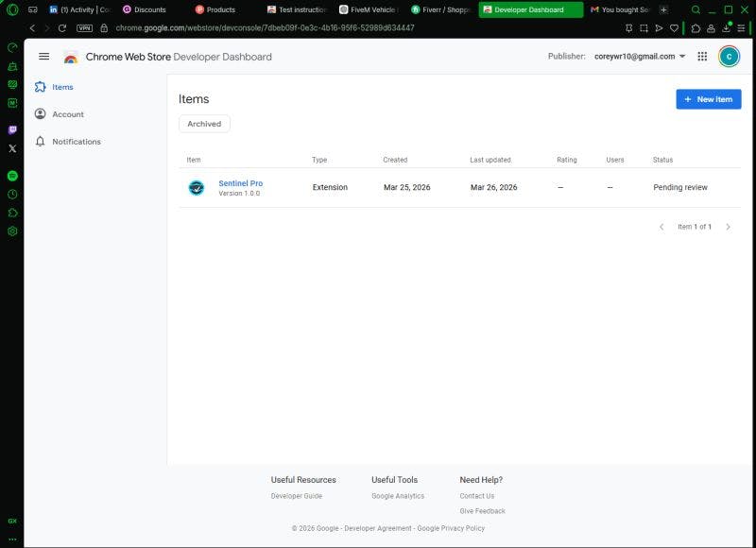Open the downloads icon in toolbar
The height and width of the screenshot is (548, 756).
click(x=726, y=28)
